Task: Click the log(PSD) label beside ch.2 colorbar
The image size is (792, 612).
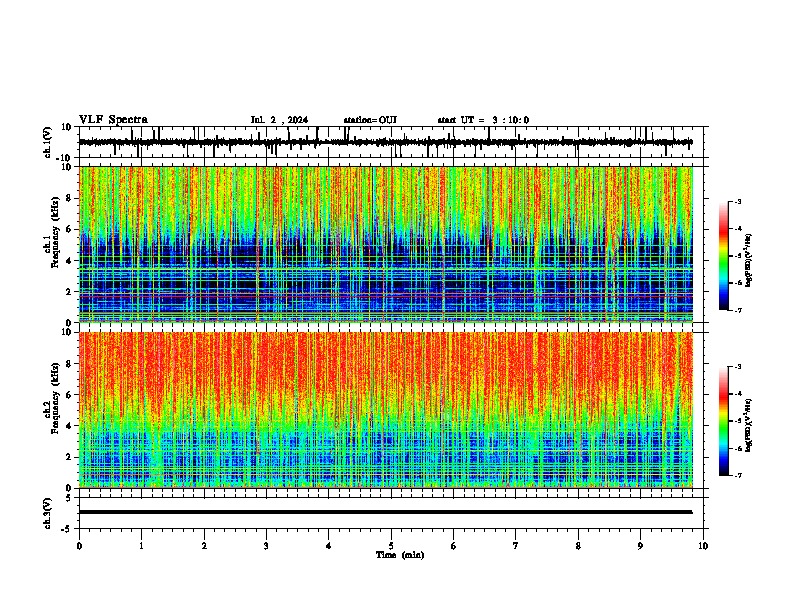Action: [x=749, y=426]
